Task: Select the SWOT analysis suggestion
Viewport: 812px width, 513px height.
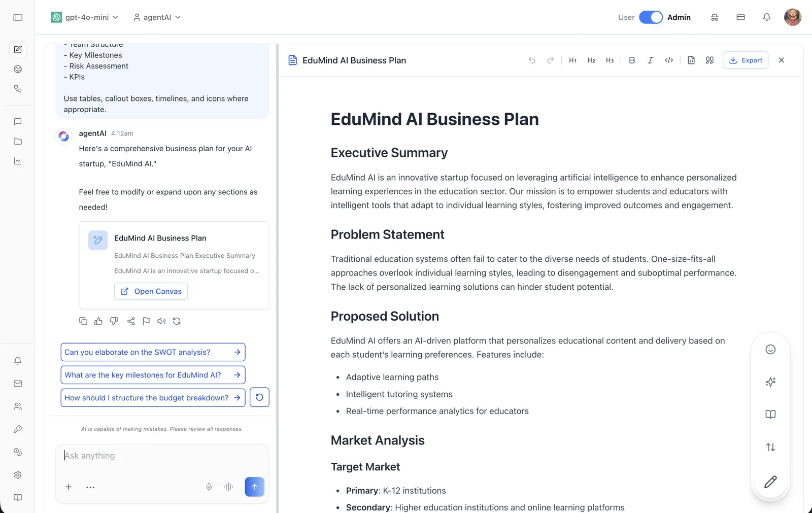Action: [153, 352]
